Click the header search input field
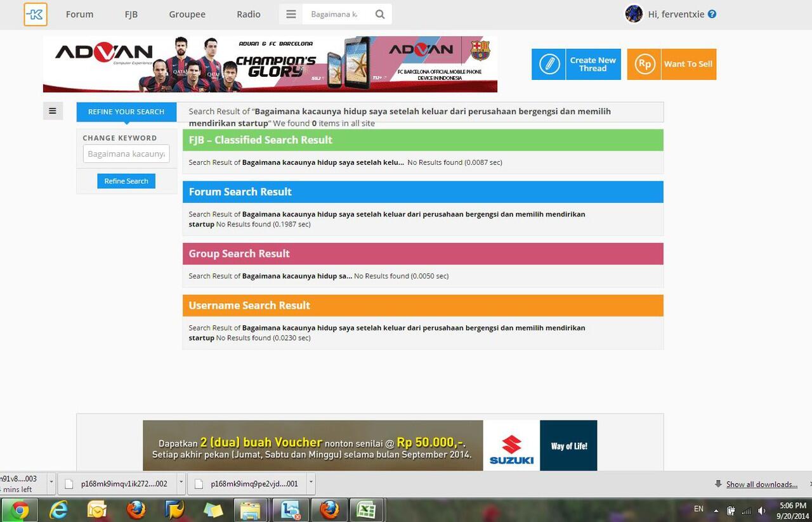The width and height of the screenshot is (812, 522). 337,14
